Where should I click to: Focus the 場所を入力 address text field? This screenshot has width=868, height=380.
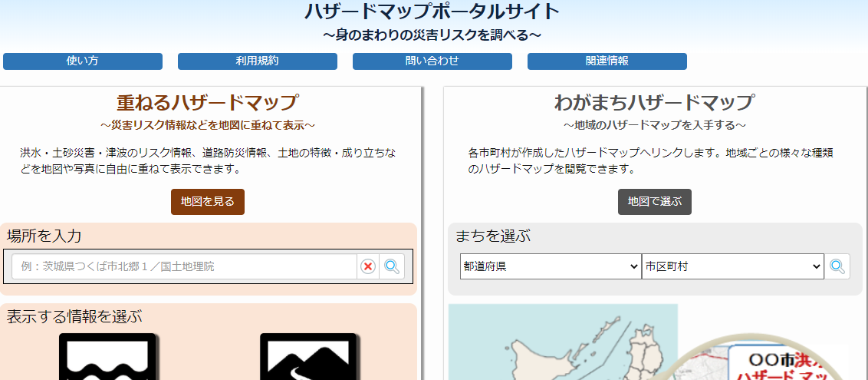tap(184, 266)
